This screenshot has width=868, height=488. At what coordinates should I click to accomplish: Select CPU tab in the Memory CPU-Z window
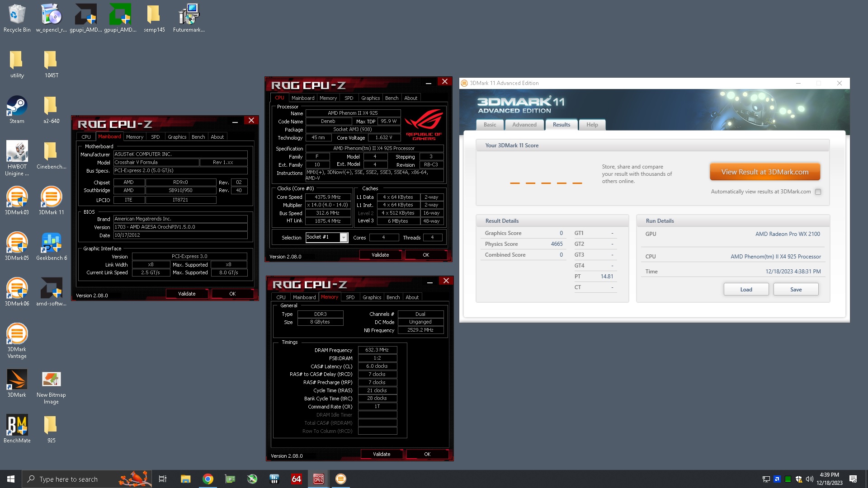pyautogui.click(x=281, y=297)
